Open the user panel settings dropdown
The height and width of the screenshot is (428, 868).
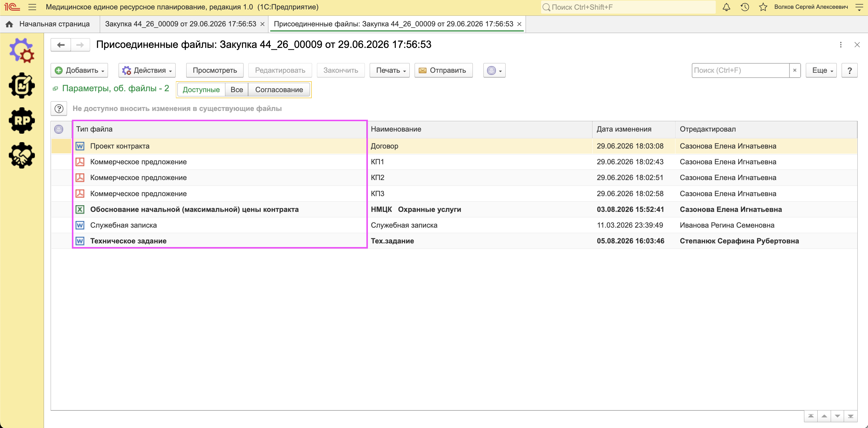[859, 7]
